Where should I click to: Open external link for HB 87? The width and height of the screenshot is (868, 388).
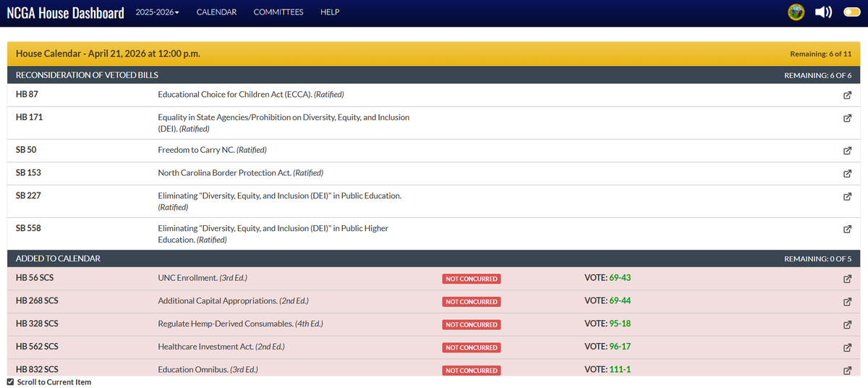coord(847,96)
